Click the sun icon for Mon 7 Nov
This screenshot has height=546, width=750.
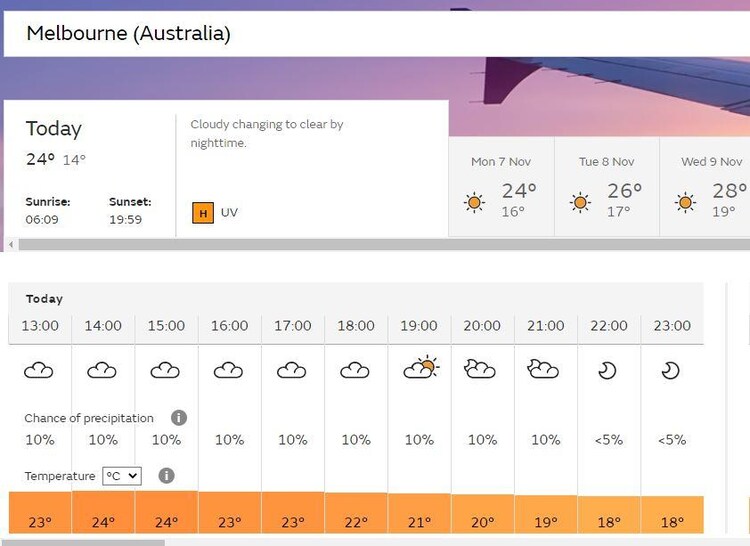pos(475,202)
